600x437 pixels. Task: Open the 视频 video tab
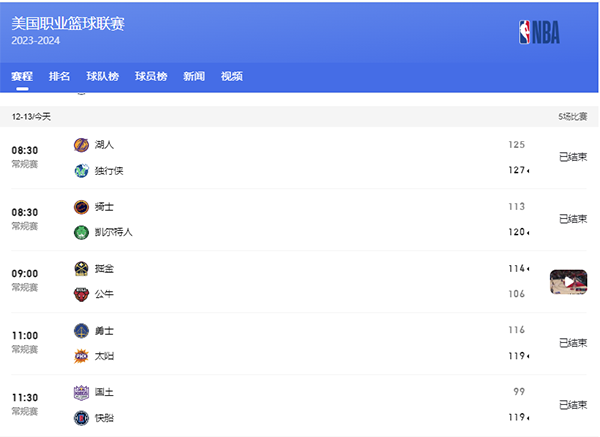tap(232, 76)
